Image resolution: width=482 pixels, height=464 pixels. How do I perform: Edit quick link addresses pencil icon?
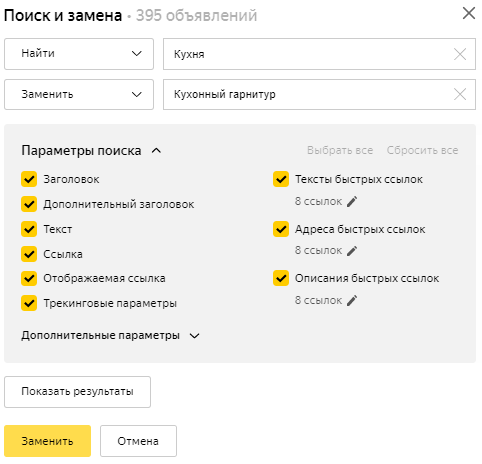352,251
